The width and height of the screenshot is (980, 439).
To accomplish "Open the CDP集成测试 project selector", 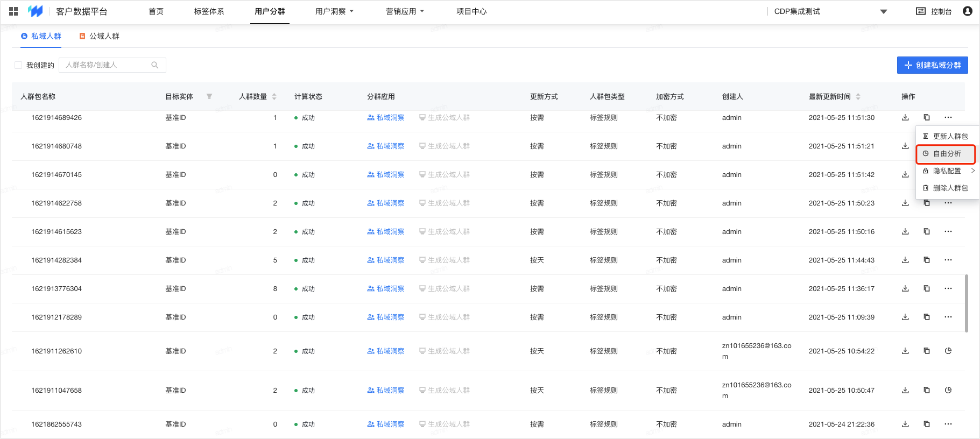I will coord(830,11).
